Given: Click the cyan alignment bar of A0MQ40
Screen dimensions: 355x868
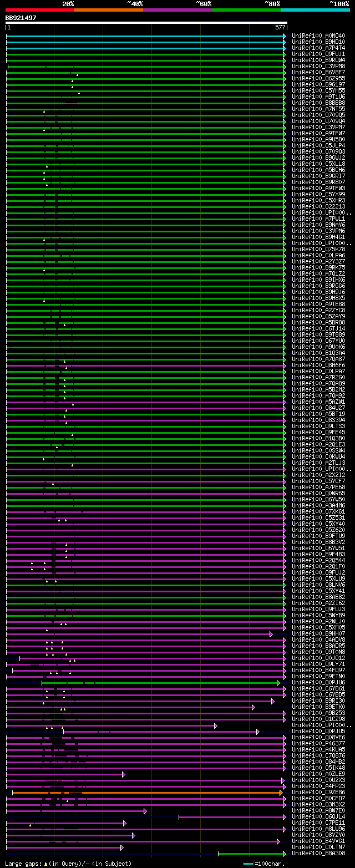Looking at the screenshot, I should point(146,36).
